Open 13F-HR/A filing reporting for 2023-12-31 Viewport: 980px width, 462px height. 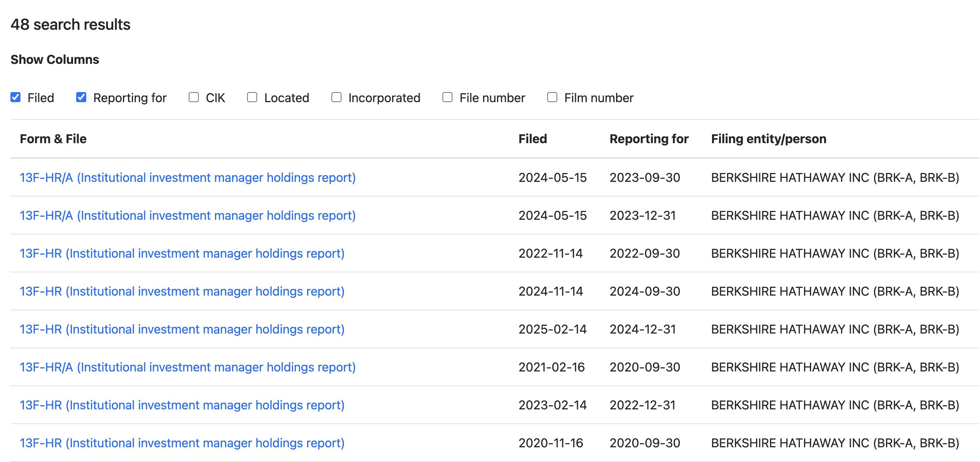click(x=188, y=216)
